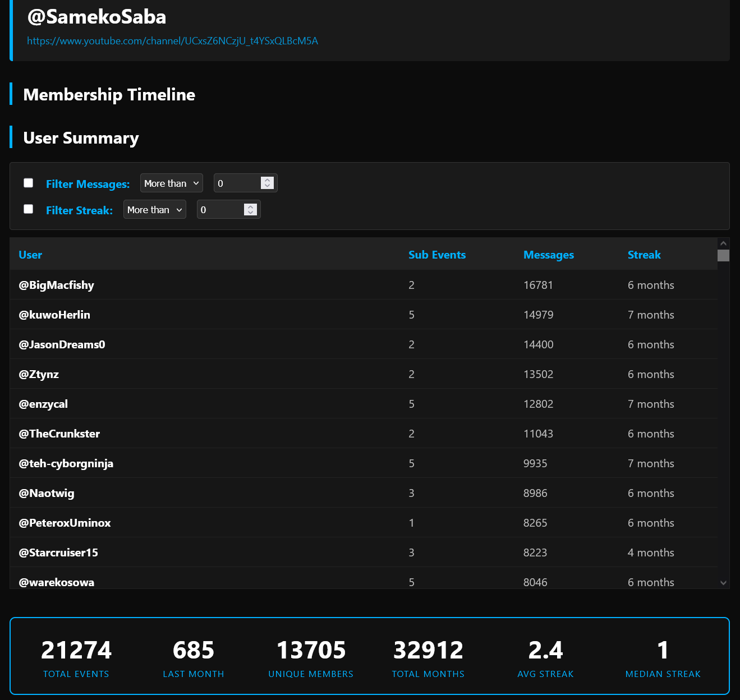Click the '6 months' streak for @BigMacfishy
Viewport: 740px width, 700px height.
coord(651,285)
